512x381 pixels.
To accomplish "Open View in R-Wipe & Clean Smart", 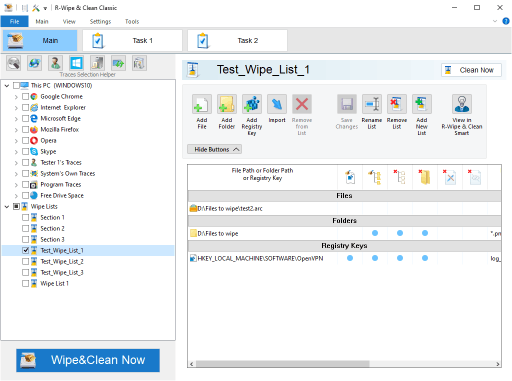I will 462,104.
